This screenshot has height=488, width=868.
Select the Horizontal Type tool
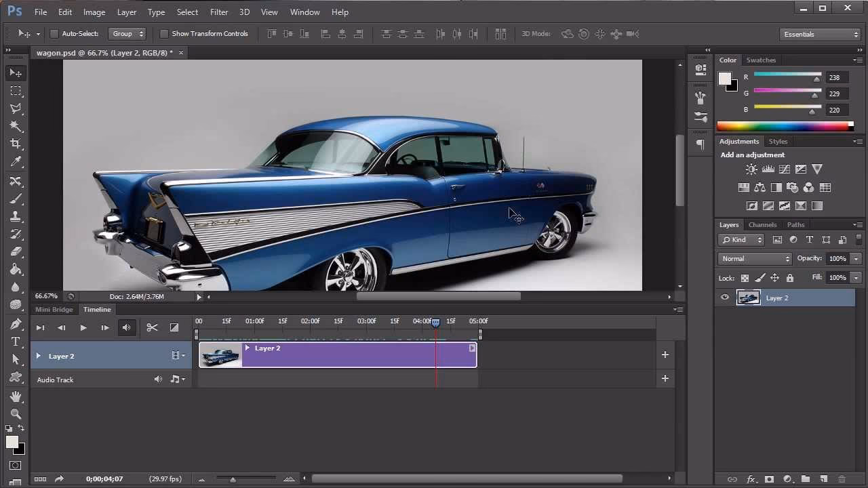tap(16, 342)
